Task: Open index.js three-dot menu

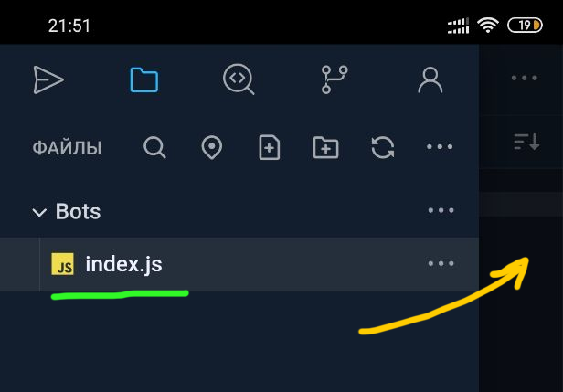Action: click(441, 264)
